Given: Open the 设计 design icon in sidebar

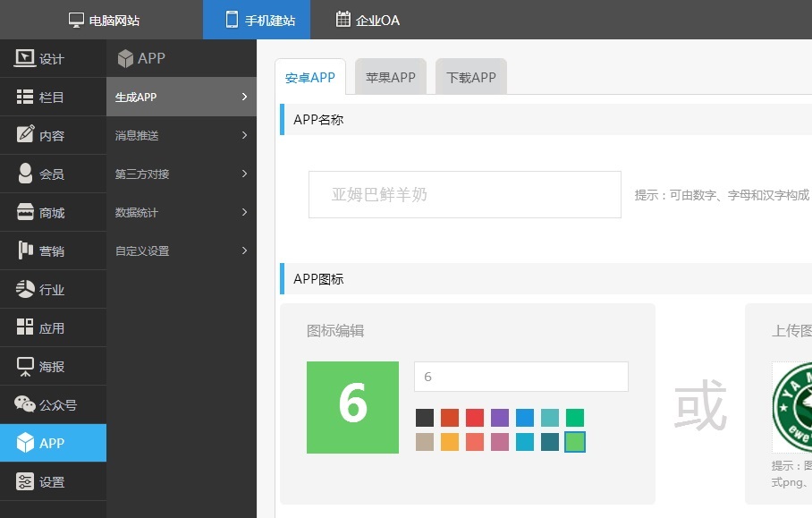Looking at the screenshot, I should tap(25, 59).
